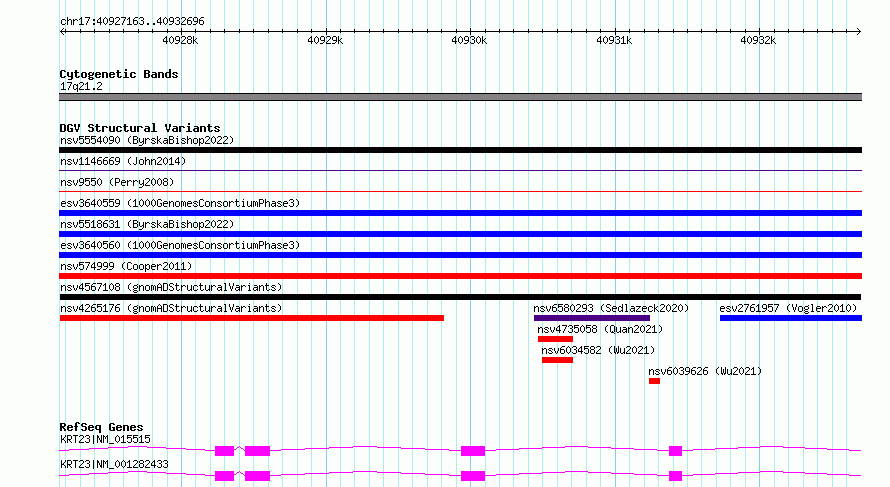The image size is (890, 487).
Task: Click the blue bar under esv3640559
Action: [460, 213]
